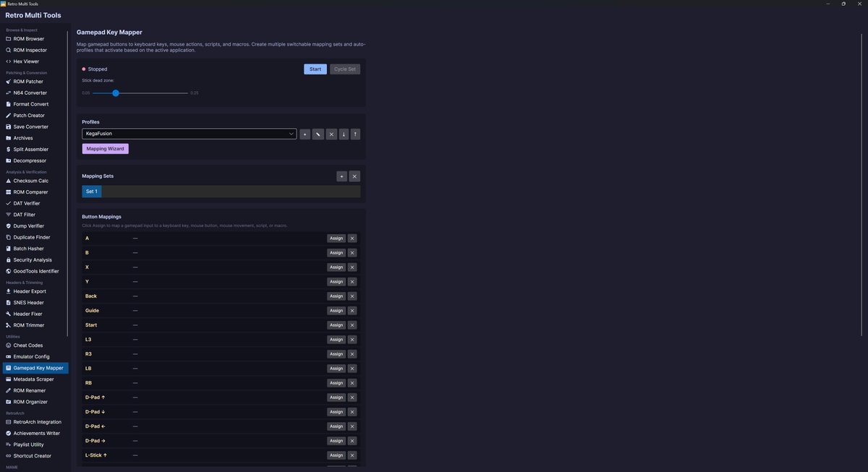Open ROM Browser from the sidebar
Viewport: 868px width, 472px height.
pos(35,39)
